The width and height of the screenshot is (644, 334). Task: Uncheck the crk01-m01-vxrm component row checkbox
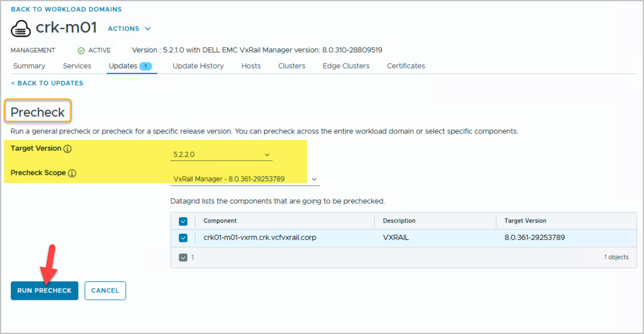(183, 238)
